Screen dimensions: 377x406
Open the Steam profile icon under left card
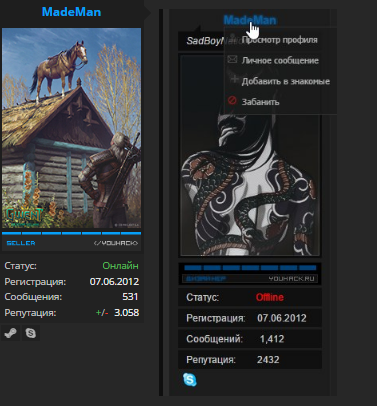tap(10, 333)
